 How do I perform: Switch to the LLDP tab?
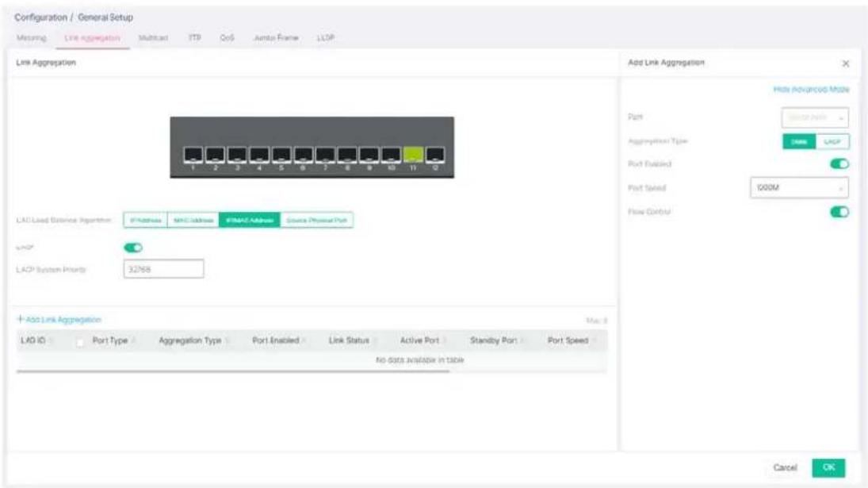(x=326, y=37)
